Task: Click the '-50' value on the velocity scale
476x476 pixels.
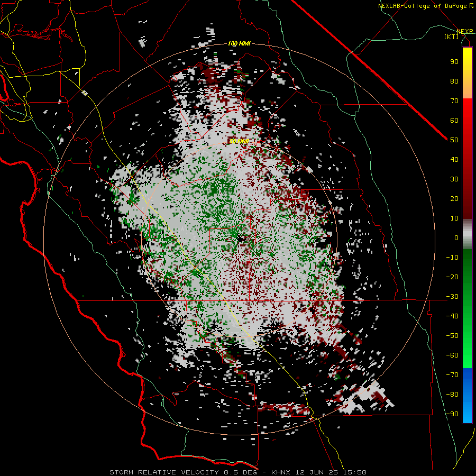Action: coord(452,335)
